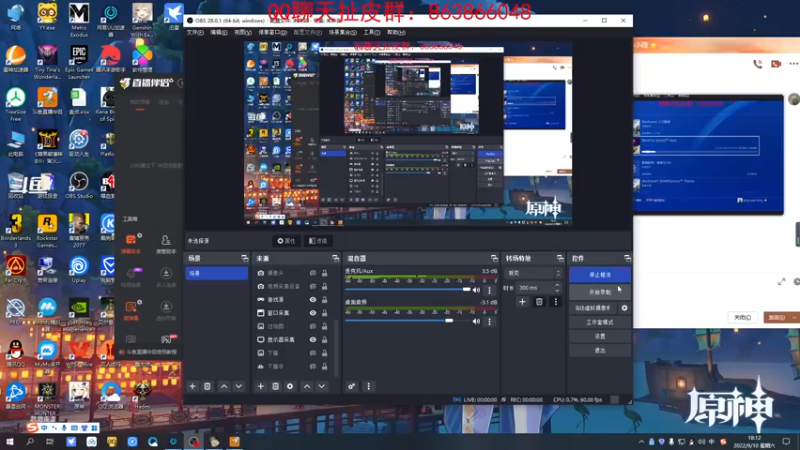Viewport: 800px width, 450px height.
Task: Click the Exit button in Controls panel
Action: 599,351
